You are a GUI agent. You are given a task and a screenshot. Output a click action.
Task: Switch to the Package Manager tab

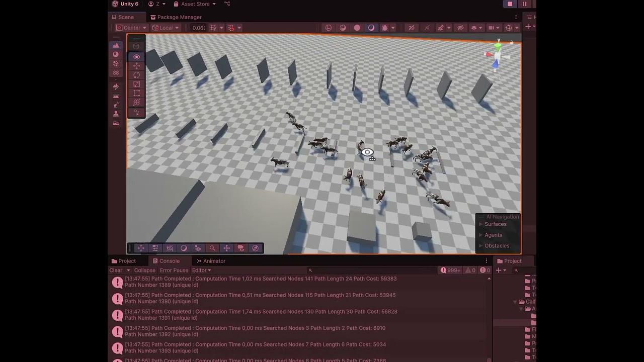click(x=176, y=17)
